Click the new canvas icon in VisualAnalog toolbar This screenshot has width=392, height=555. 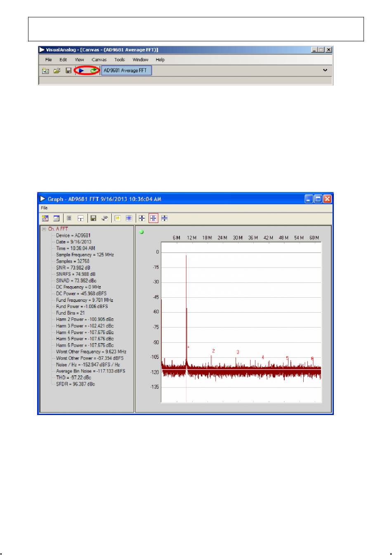[45, 71]
